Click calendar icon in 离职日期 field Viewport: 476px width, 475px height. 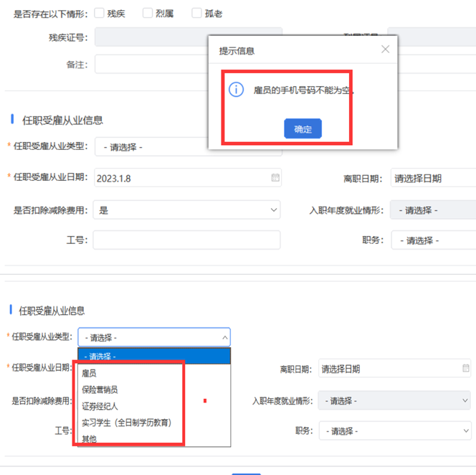click(465, 369)
